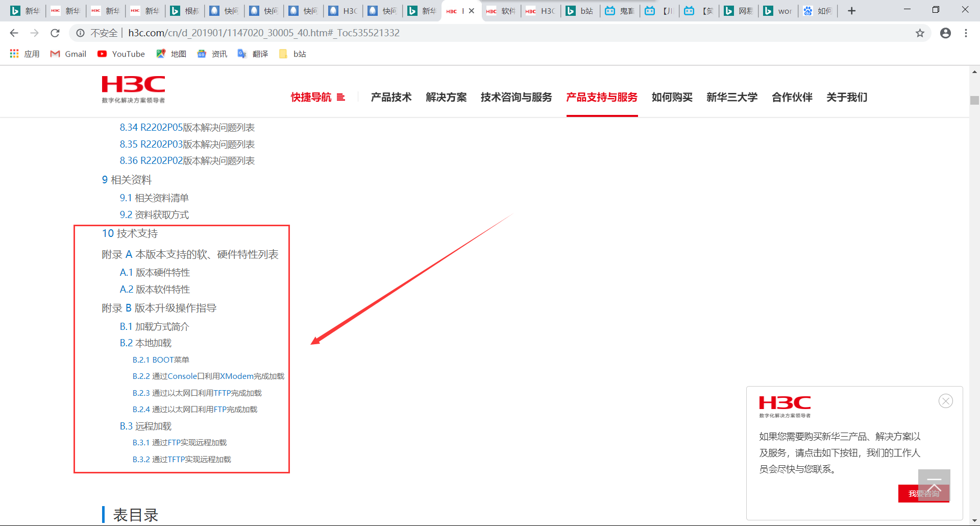
Task: Reload the current H3C page
Action: (x=55, y=33)
